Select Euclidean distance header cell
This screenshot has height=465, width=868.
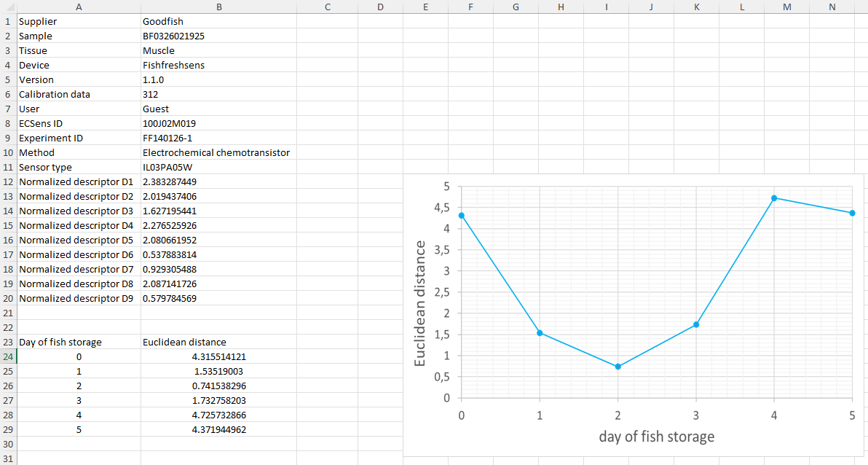tap(218, 342)
